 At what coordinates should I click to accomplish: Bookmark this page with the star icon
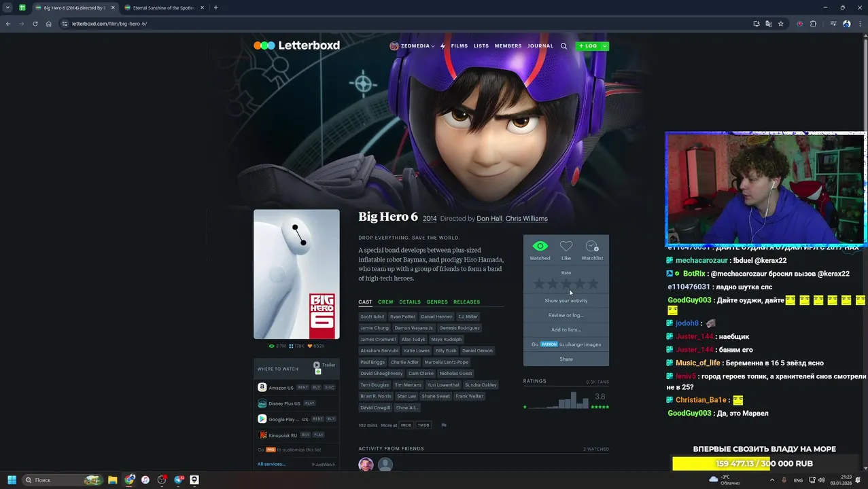(781, 24)
